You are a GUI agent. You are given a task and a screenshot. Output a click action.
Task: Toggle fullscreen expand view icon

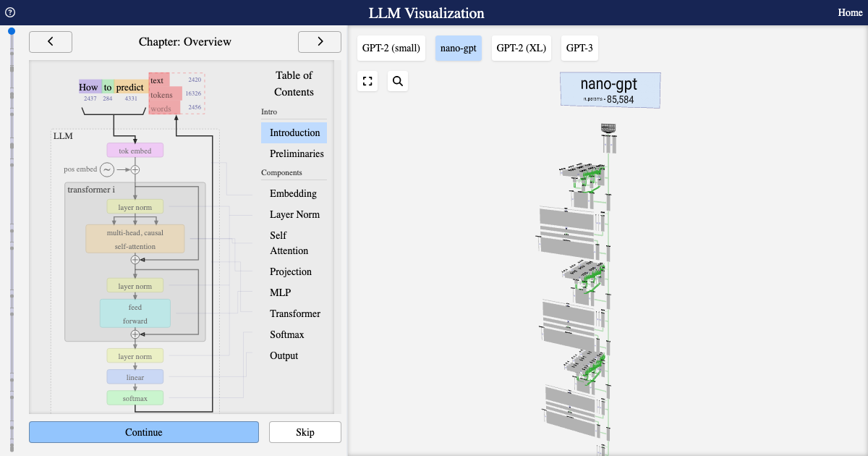point(367,81)
